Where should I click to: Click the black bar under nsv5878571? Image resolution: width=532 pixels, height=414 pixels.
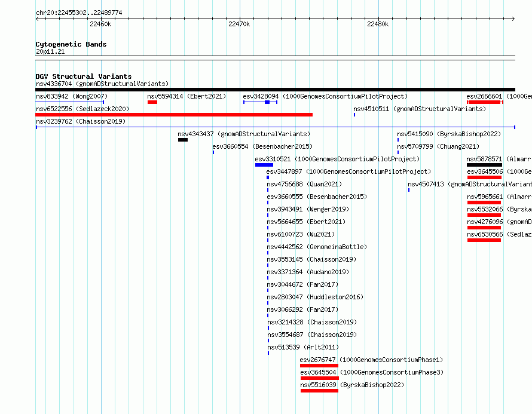tap(484, 165)
